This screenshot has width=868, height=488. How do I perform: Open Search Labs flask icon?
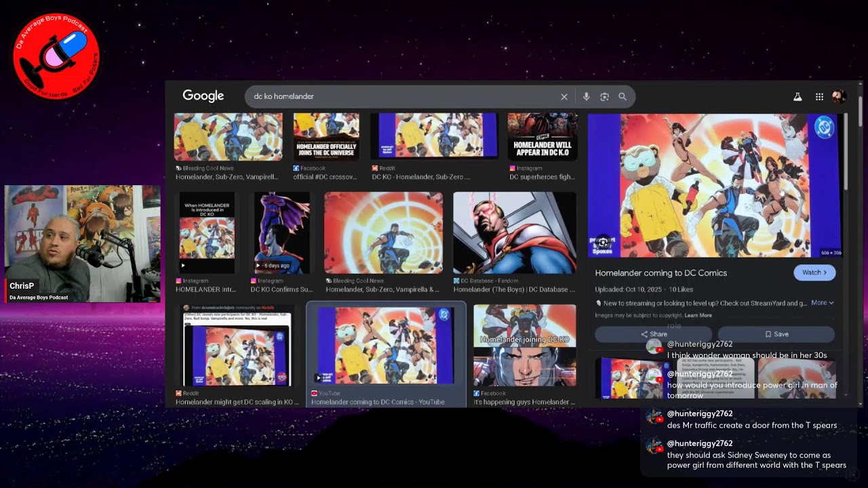click(x=797, y=97)
